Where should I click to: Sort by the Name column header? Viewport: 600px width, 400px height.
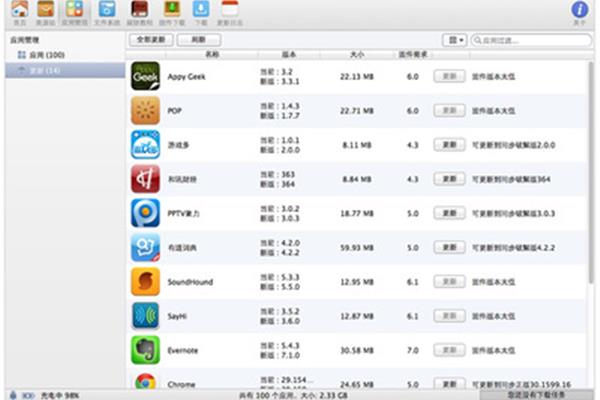(x=212, y=55)
